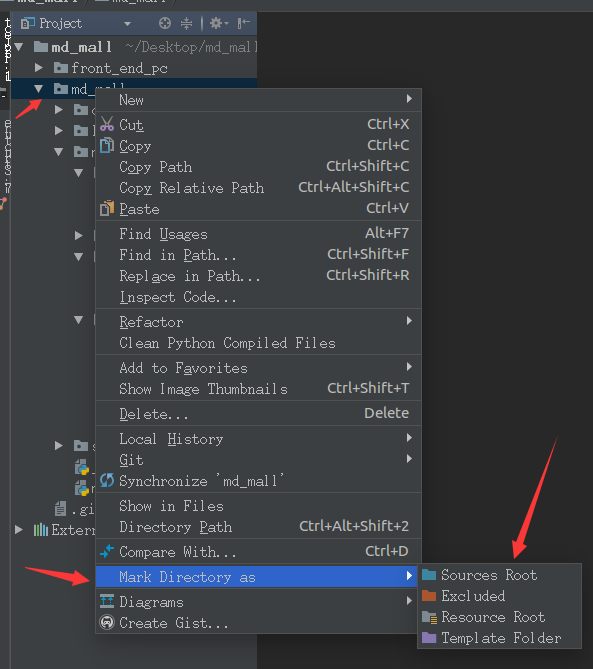Mark directory as Resource Root

[x=500, y=617]
